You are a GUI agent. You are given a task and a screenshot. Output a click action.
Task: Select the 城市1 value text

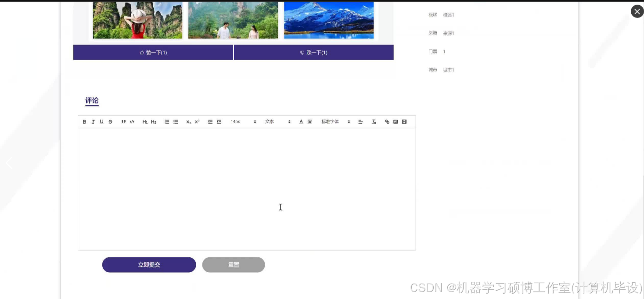pos(449,70)
